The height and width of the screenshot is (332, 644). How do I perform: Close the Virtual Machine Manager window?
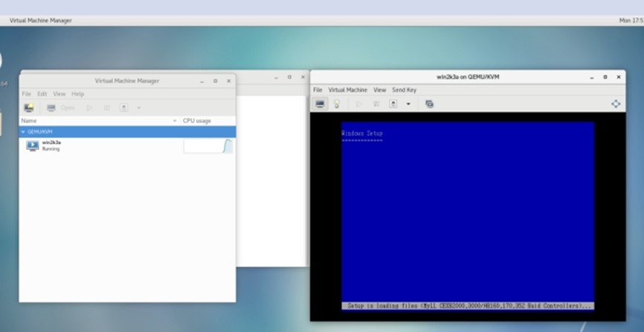point(229,81)
